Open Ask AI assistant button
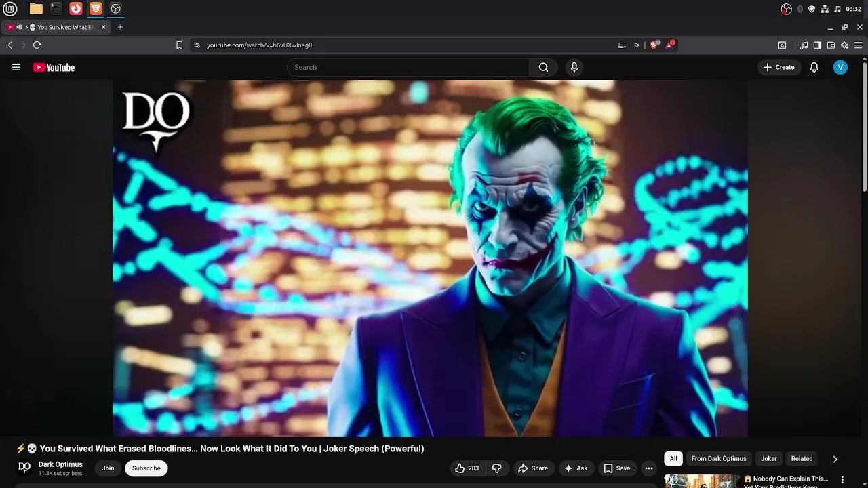The width and height of the screenshot is (868, 488). point(576,468)
